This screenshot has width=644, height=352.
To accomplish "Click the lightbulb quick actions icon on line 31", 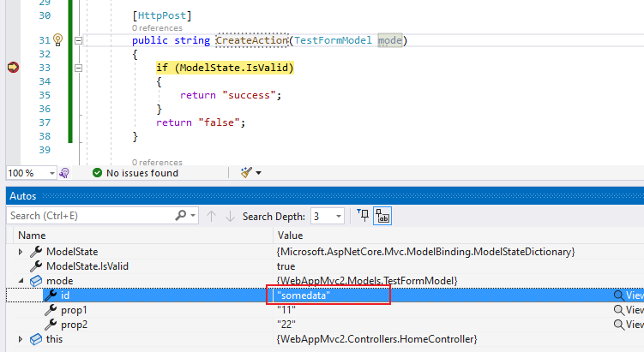I will 58,40.
